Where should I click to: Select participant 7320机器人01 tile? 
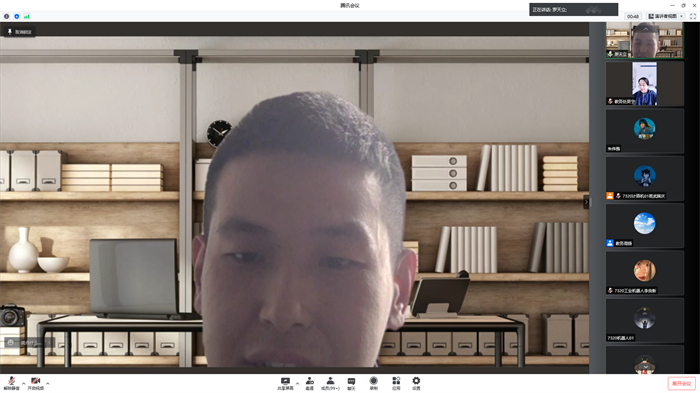(644, 320)
